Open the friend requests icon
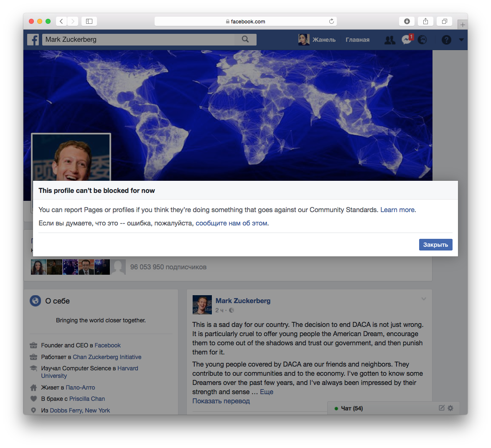Screen dimensions: 491x448 pos(390,40)
